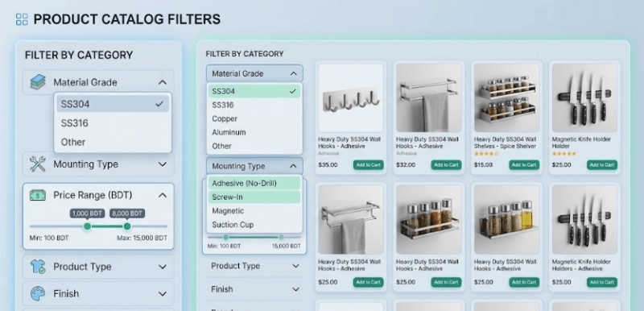The image size is (644, 311).
Task: Toggle the Adhesive (No-Drill) mounting option
Action: coord(254,183)
